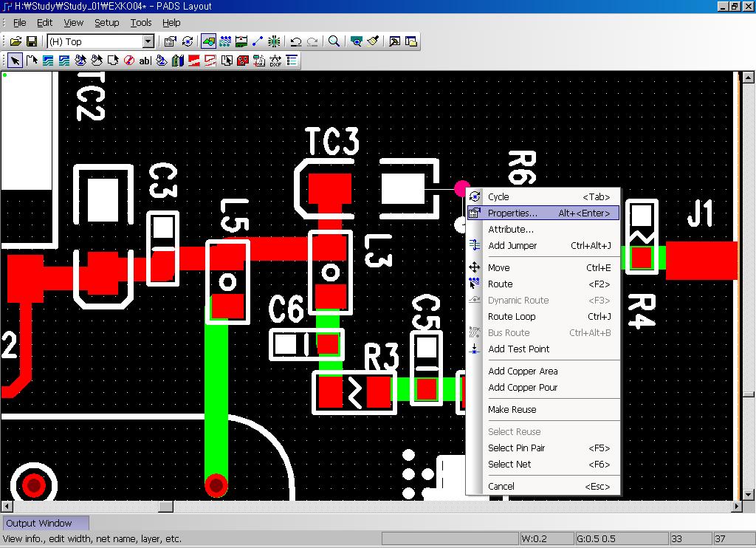Viewport: 756px width, 548px height.
Task: Click the Flood tool icon
Action: coord(162,61)
